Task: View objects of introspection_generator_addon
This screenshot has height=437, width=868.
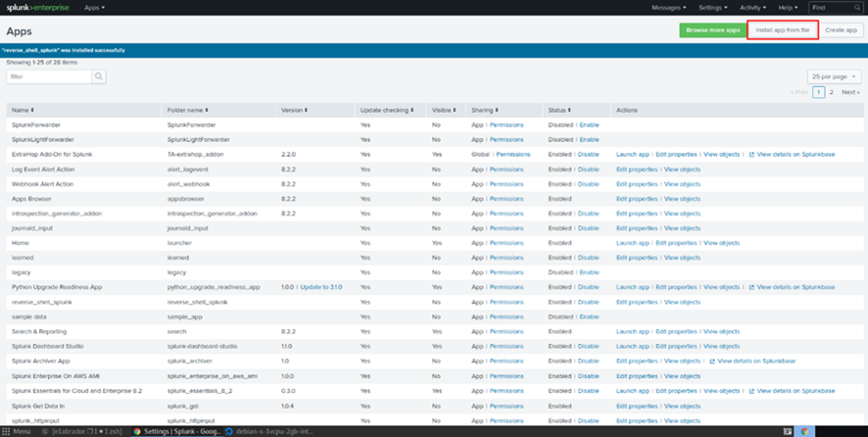Action: pos(682,214)
